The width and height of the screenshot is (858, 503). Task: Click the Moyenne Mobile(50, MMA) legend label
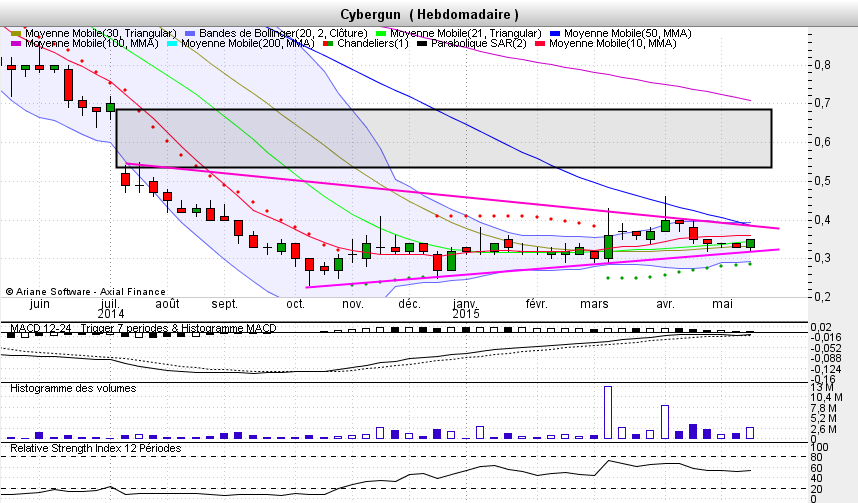click(628, 33)
